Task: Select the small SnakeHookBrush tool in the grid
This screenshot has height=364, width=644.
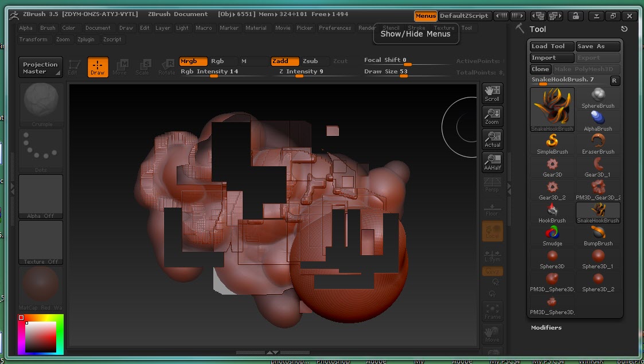Action: pos(598,213)
